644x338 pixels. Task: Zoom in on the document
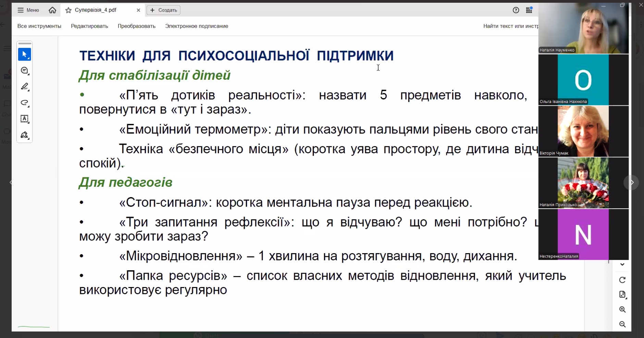pos(622,310)
